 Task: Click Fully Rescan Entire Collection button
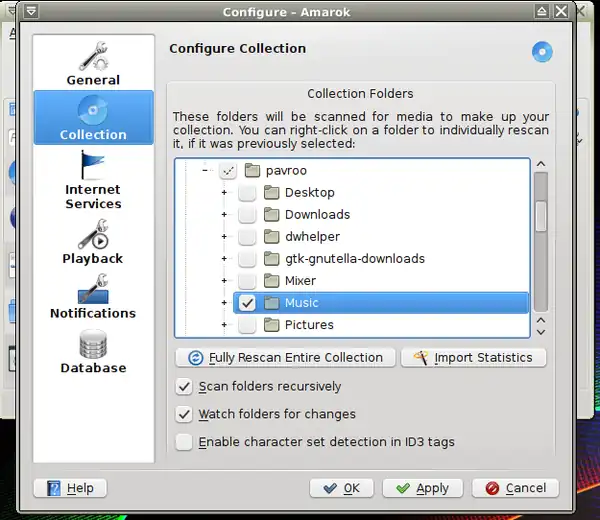pos(285,357)
